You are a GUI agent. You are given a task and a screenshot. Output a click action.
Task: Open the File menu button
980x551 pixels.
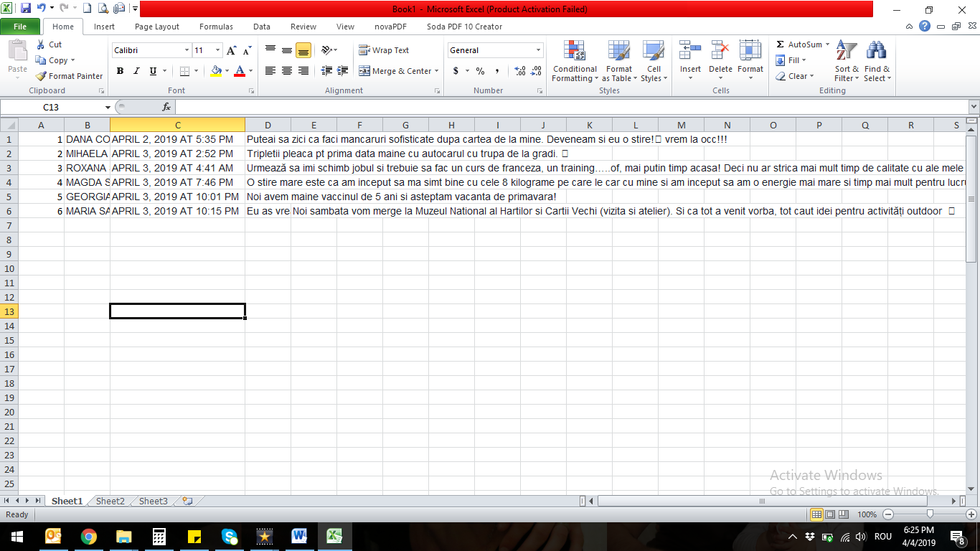pos(20,27)
